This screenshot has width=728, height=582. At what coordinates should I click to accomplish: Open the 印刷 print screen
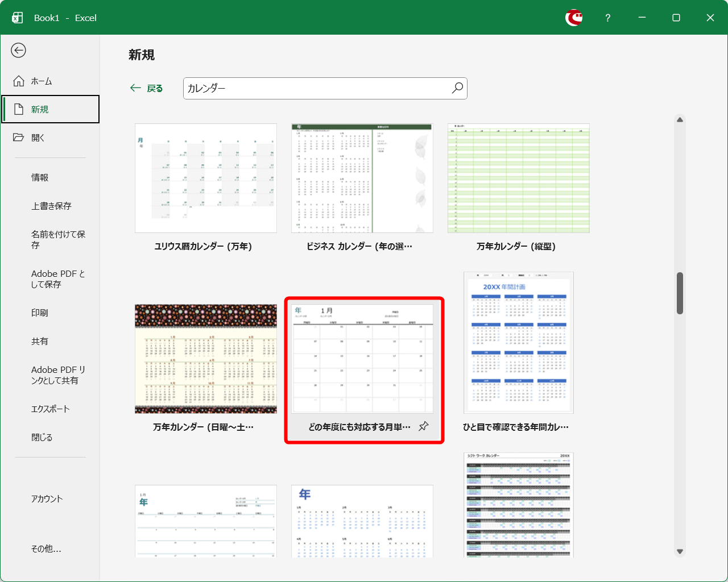(x=38, y=313)
